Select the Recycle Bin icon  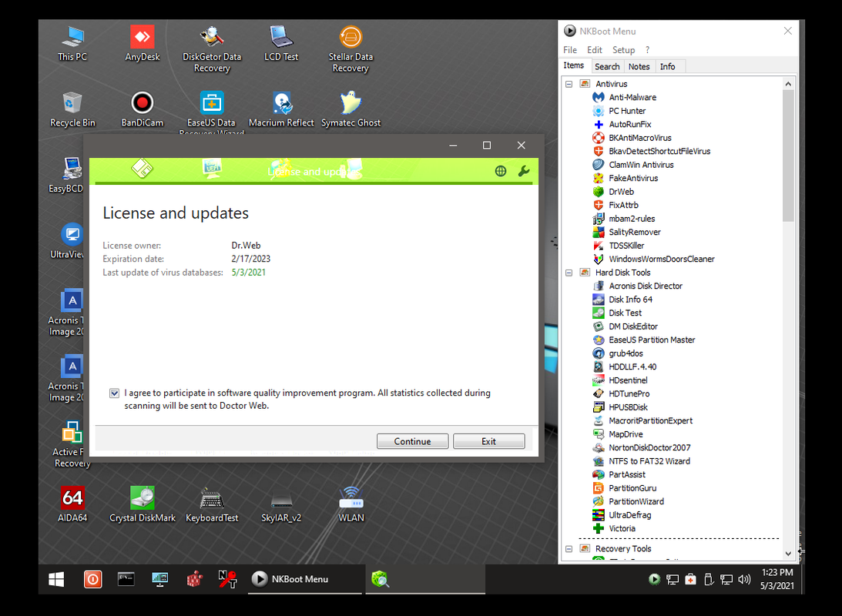72,109
